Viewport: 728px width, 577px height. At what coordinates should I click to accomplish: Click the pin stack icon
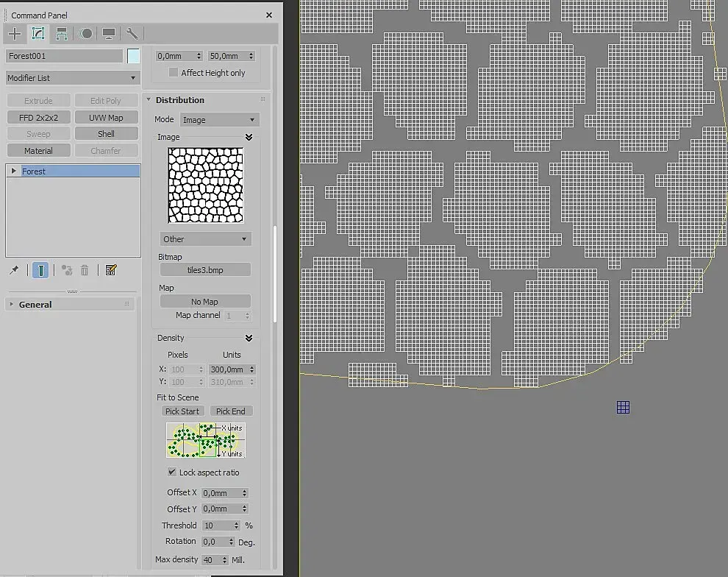(x=15, y=270)
